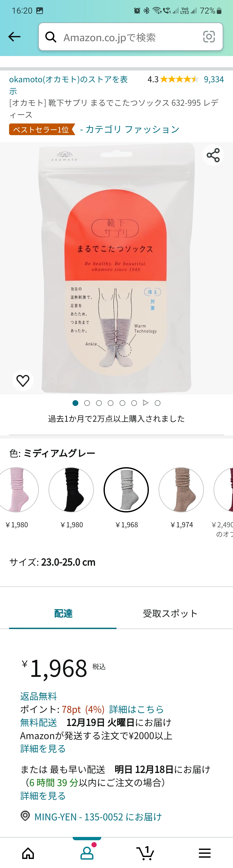233x868 pixels.
Task: Open camera scan search icon
Action: tap(209, 37)
